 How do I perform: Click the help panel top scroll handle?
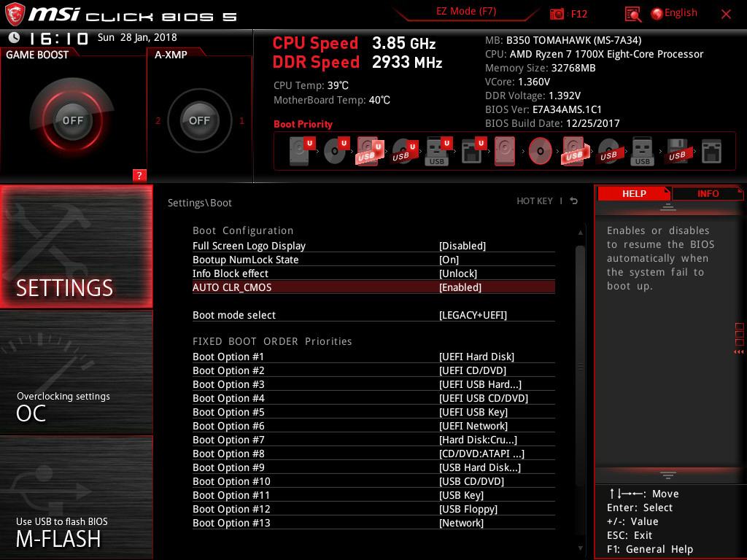coord(668,206)
